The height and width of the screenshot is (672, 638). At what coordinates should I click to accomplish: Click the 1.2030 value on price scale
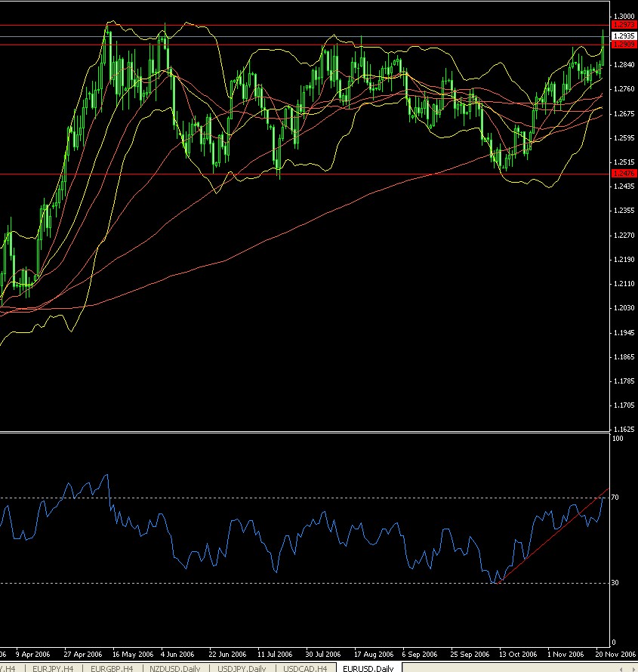click(624, 308)
